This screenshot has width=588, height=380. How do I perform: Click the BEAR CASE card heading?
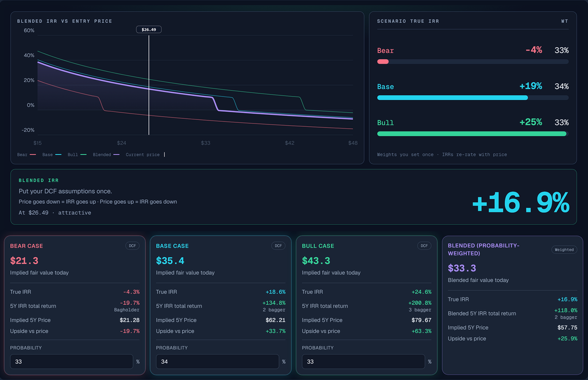pos(26,246)
